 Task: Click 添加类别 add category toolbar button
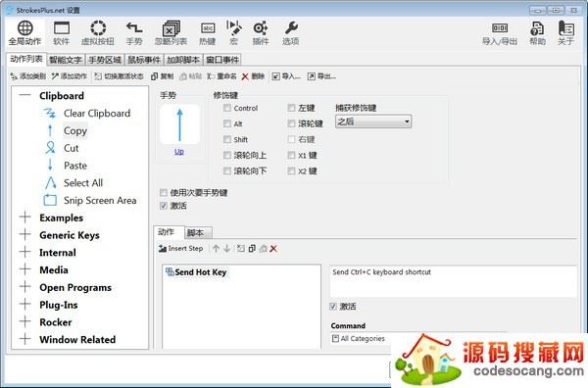pos(28,76)
